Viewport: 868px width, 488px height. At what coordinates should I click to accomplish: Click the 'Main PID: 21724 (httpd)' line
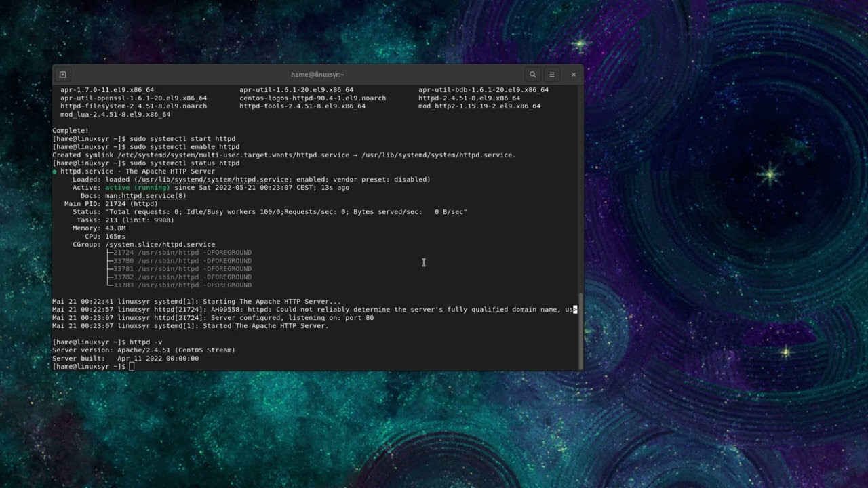(111, 204)
